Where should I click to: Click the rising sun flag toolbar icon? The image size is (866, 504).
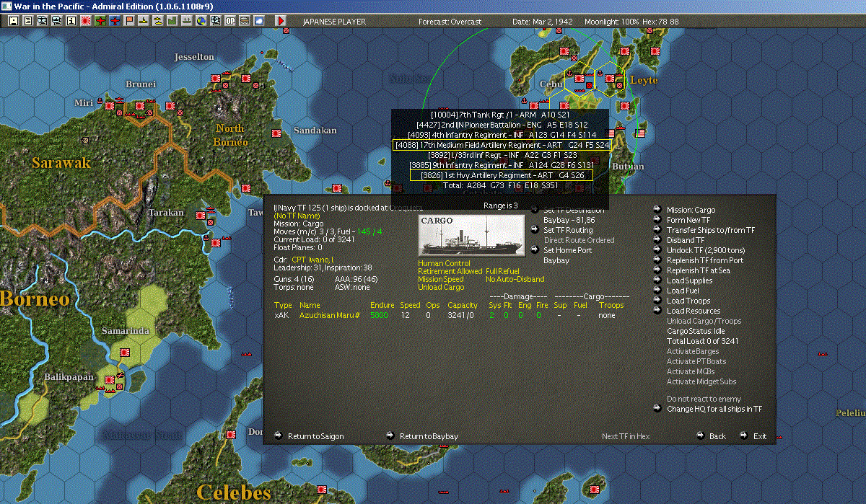[x=85, y=21]
